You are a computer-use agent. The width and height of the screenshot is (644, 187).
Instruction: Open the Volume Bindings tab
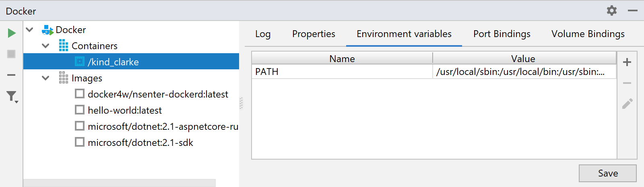(588, 34)
